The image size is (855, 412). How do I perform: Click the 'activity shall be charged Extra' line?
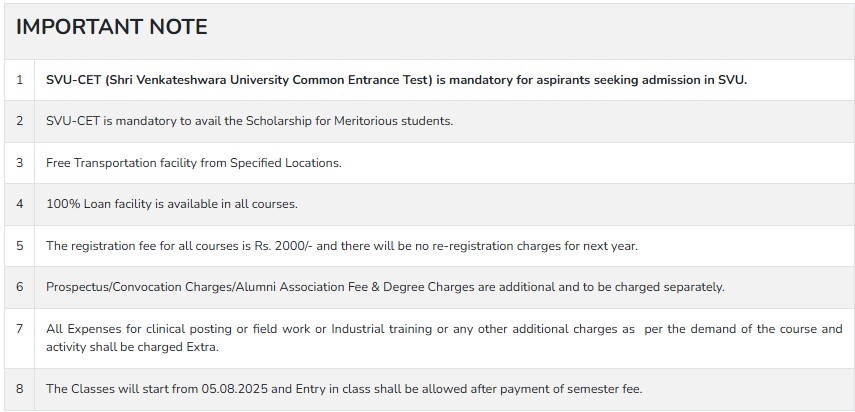click(132, 347)
